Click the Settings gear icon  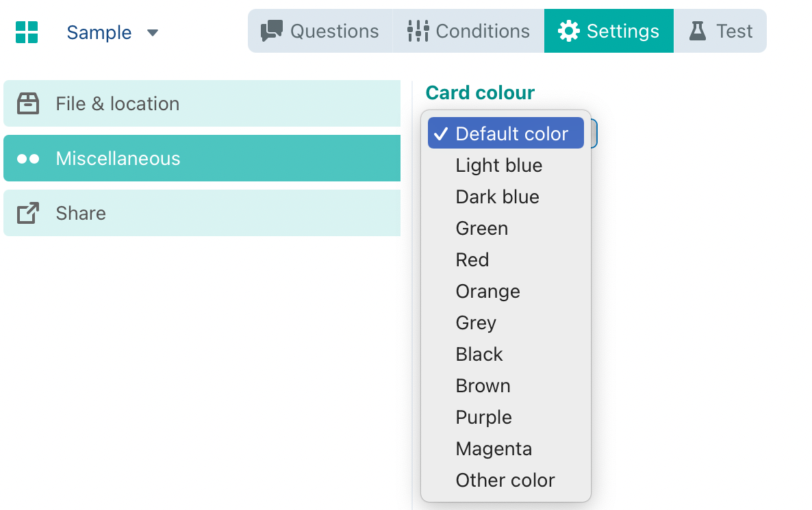click(568, 31)
